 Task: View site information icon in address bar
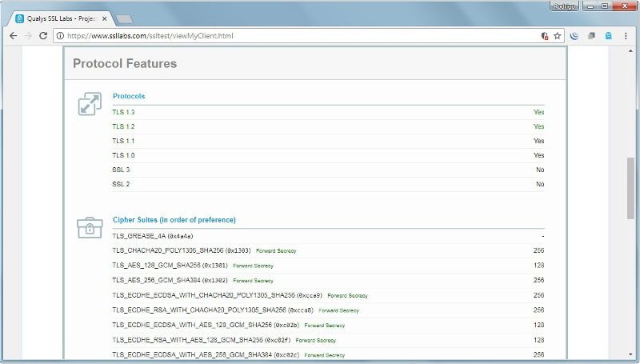60,36
